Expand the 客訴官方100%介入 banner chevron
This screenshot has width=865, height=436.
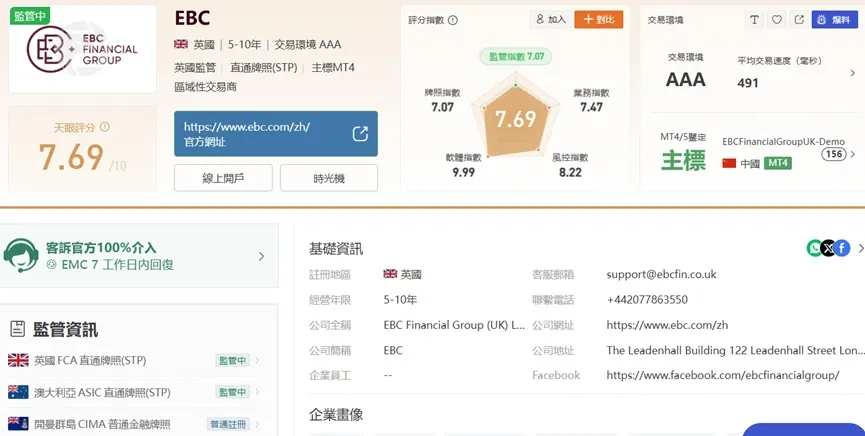tap(261, 256)
